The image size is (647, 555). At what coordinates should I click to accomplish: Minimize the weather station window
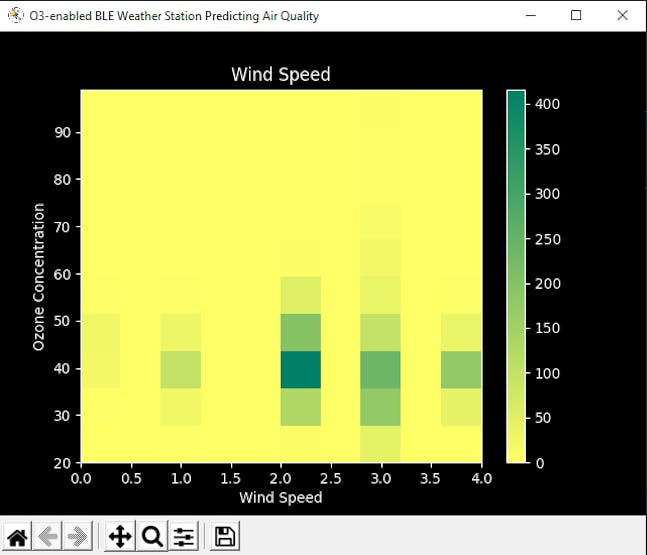click(x=531, y=16)
